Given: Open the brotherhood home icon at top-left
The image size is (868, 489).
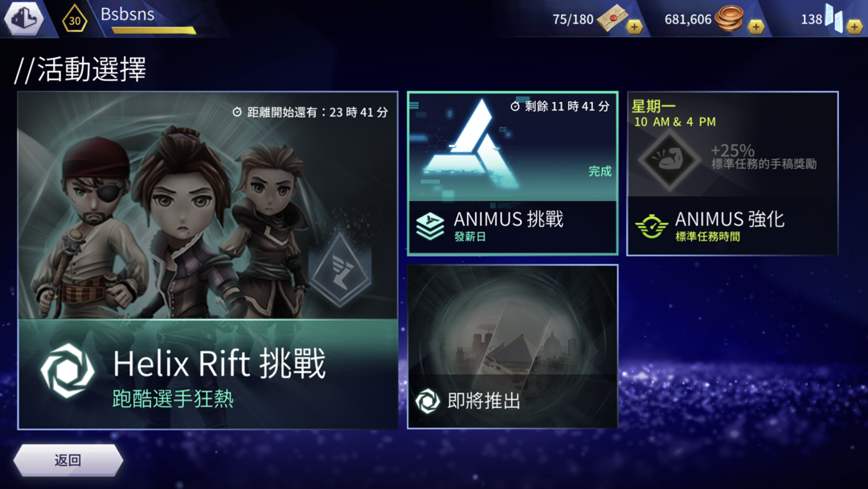Looking at the screenshot, I should 24,18.
